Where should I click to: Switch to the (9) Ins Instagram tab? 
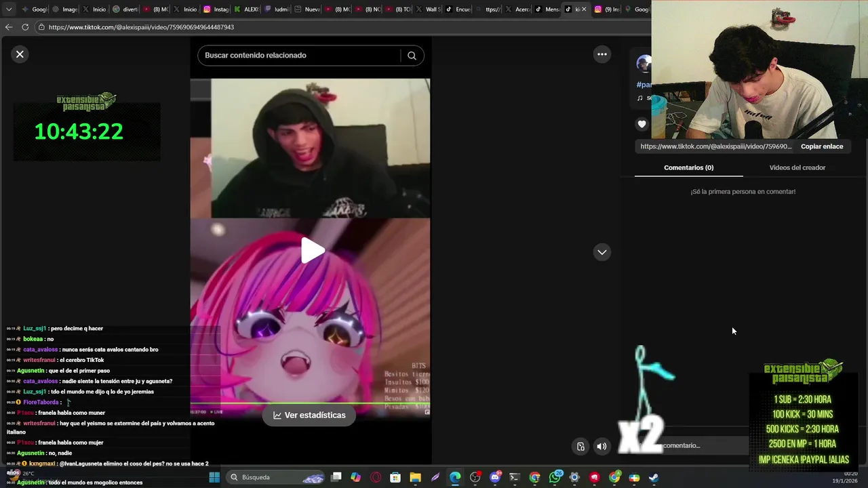pos(607,9)
